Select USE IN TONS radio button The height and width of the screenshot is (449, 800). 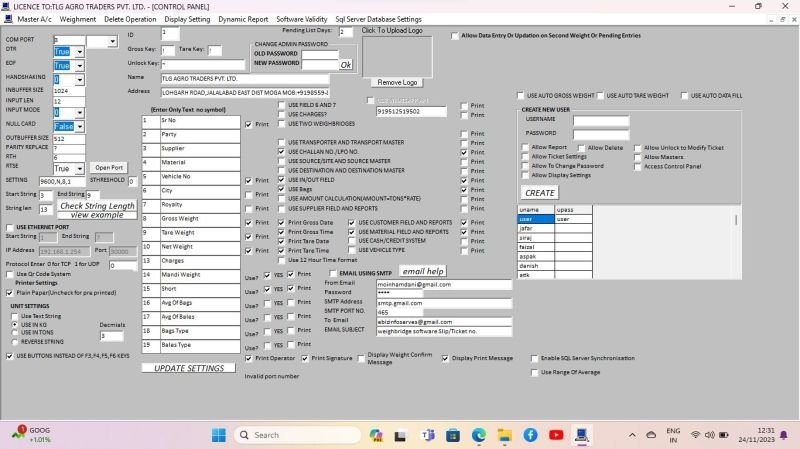pos(15,333)
